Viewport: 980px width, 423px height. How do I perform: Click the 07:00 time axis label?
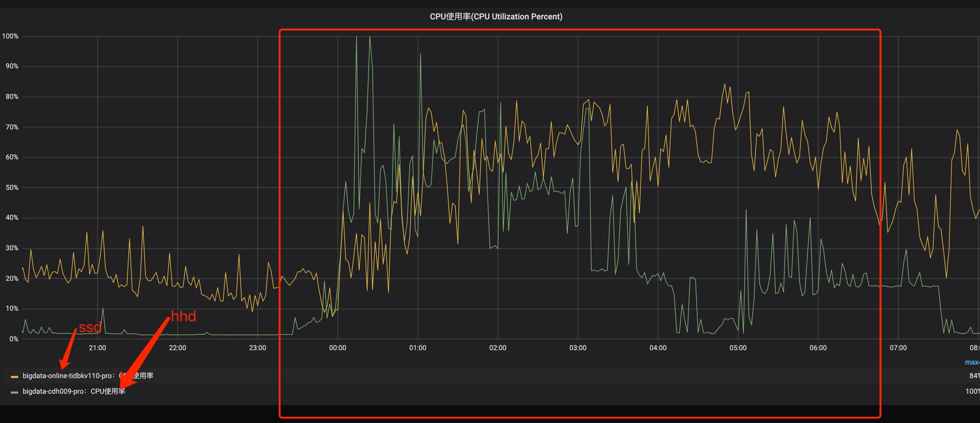pos(898,348)
